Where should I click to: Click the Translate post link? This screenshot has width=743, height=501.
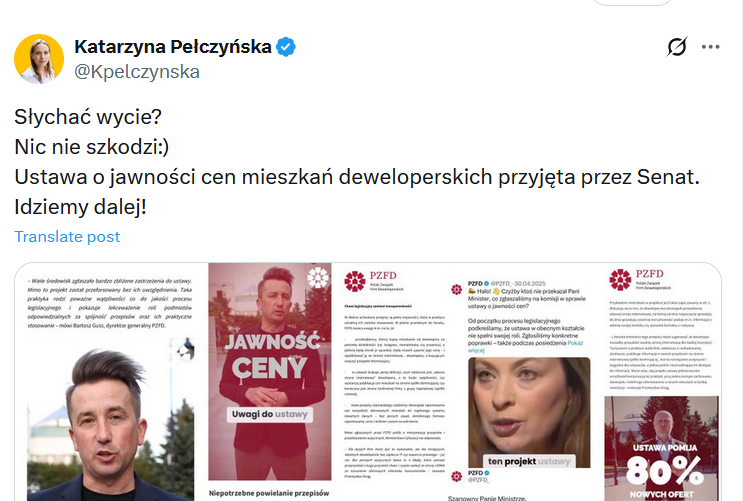tap(67, 237)
